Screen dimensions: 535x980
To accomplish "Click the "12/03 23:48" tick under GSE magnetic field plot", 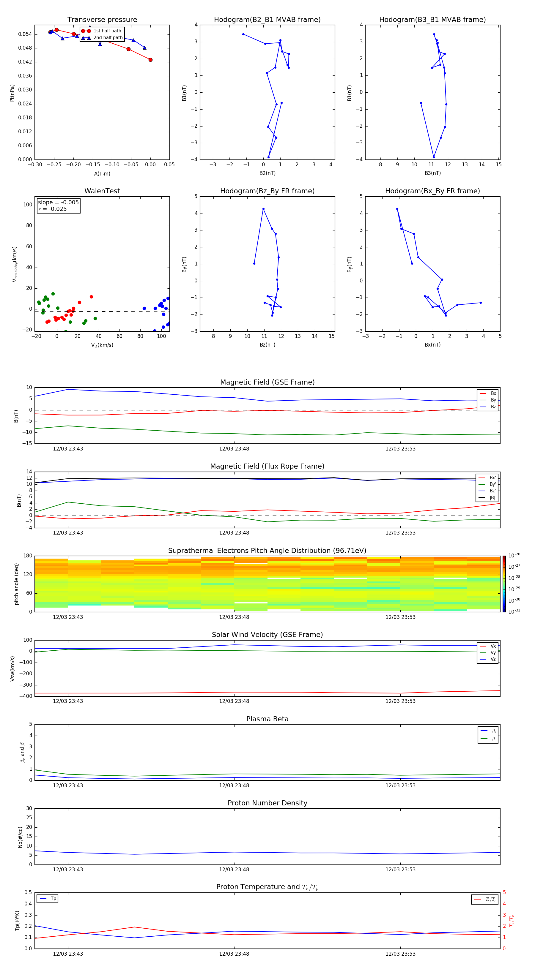I will (x=234, y=449).
